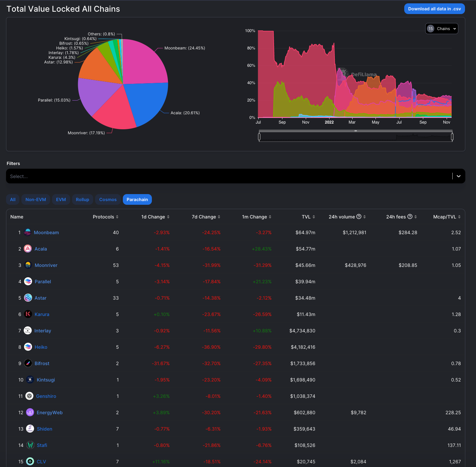Sort table by 24h fees arrows
476x467 pixels.
[416, 217]
